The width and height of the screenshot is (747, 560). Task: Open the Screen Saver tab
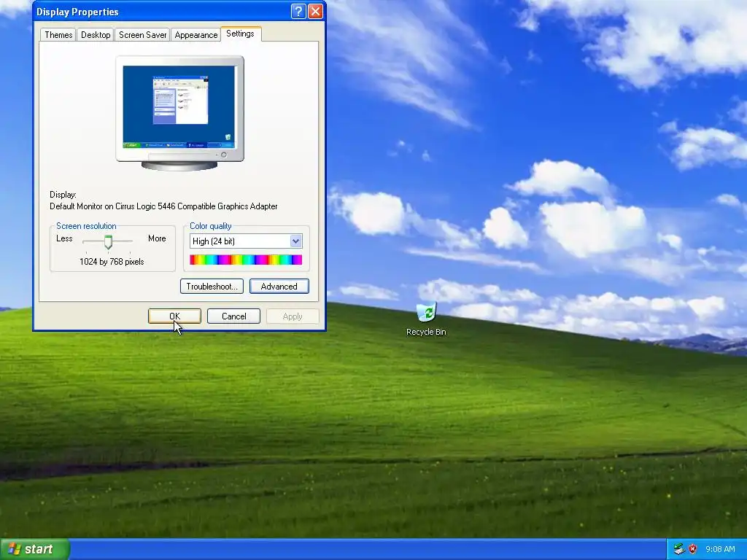pos(142,35)
